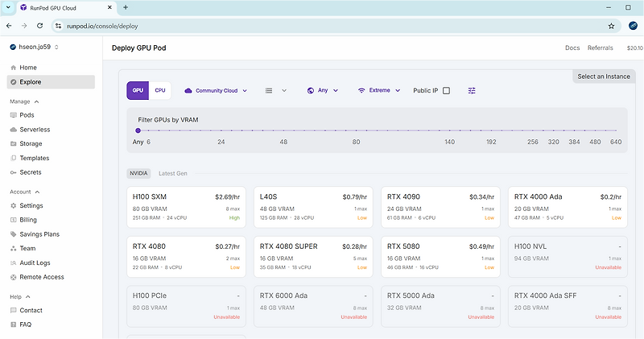Image resolution: width=644 pixels, height=339 pixels.
Task: Collapse the Account section
Action: (25, 192)
